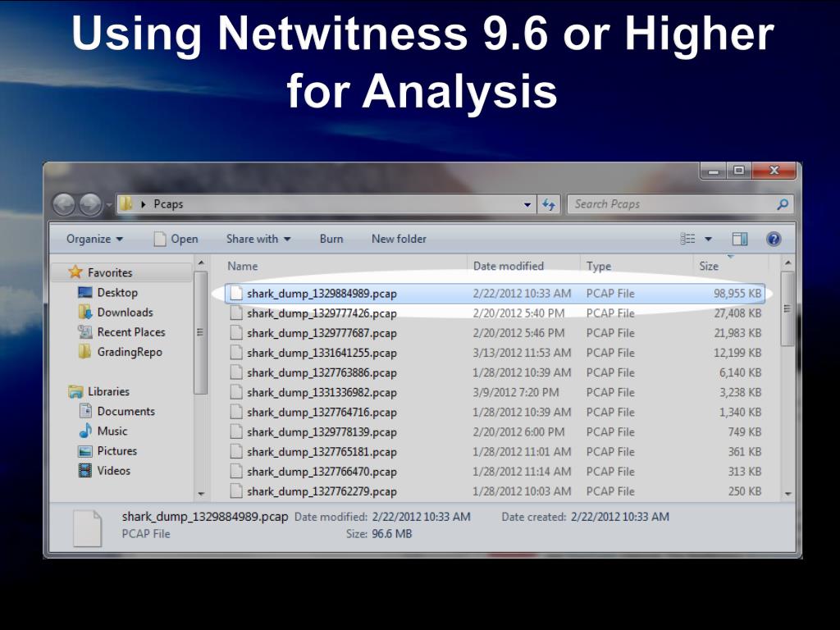Click file icon of shark_dump_1329777687.pcap
The image size is (840, 630).
[236, 333]
